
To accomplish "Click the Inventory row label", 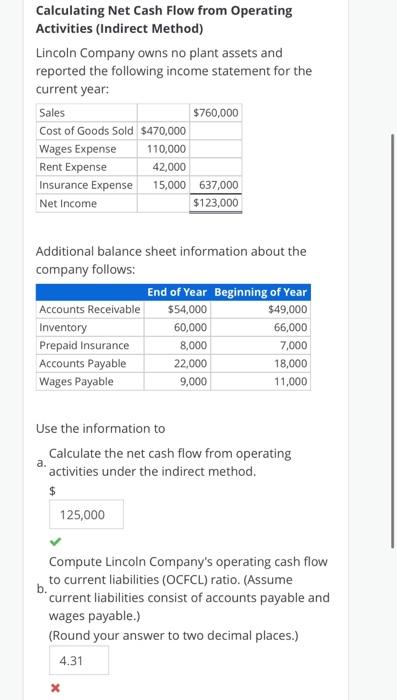I will (x=63, y=327).
